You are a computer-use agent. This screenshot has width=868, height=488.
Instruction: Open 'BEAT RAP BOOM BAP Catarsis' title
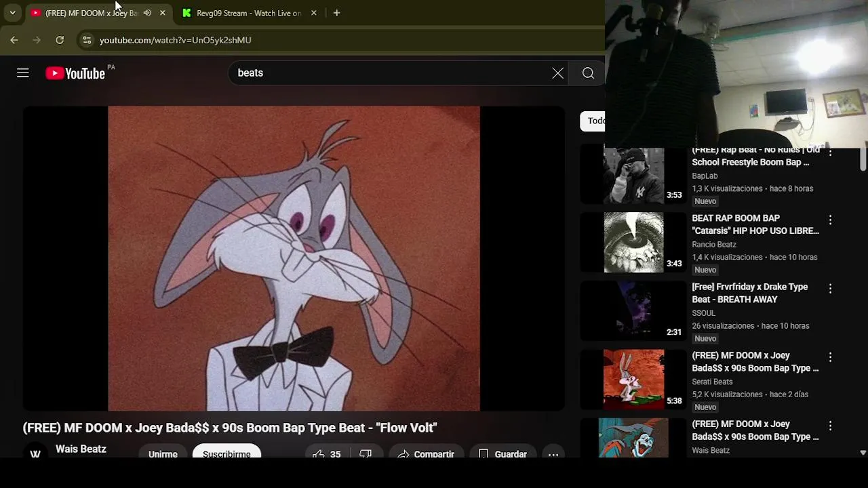755,224
